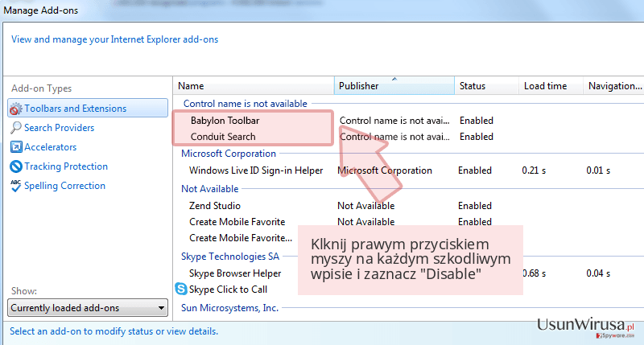The height and width of the screenshot is (345, 644).
Task: Click Enabled status of Zend Studio
Action: click(x=475, y=206)
